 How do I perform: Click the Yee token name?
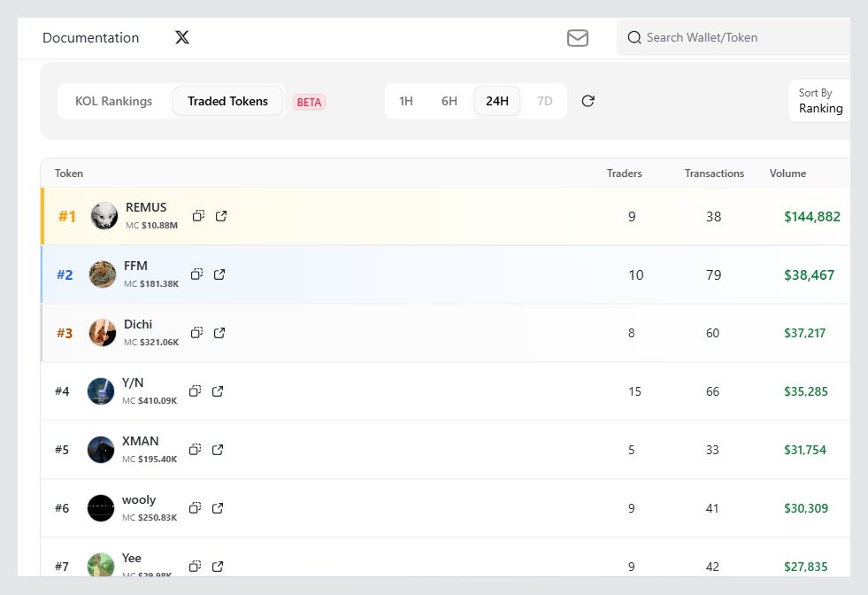(132, 558)
